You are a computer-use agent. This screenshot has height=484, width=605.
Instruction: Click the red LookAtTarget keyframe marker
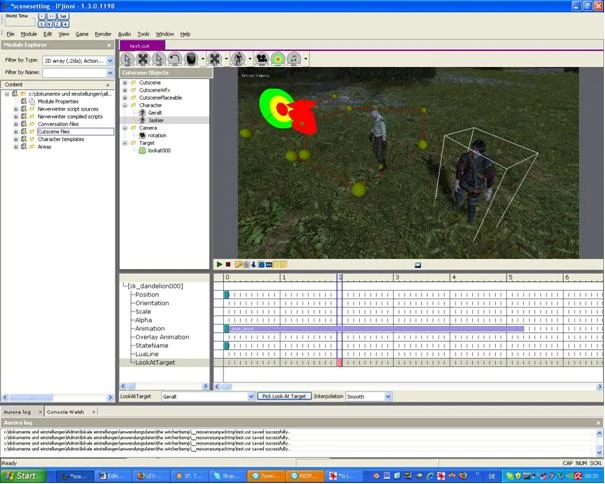(340, 362)
